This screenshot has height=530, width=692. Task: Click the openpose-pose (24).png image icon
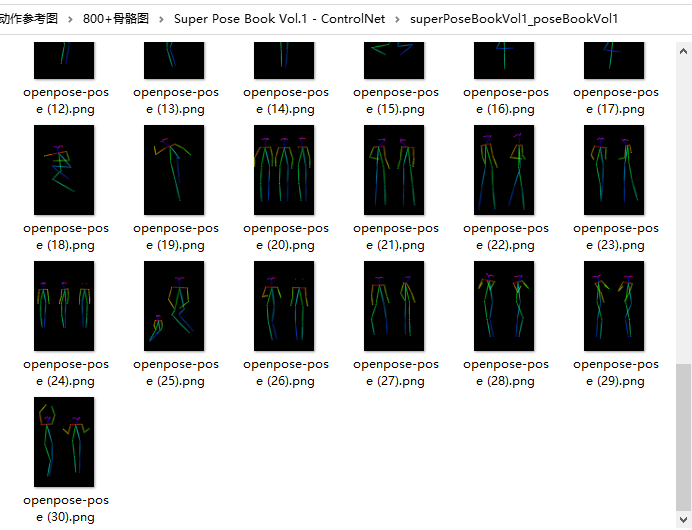[x=64, y=306]
